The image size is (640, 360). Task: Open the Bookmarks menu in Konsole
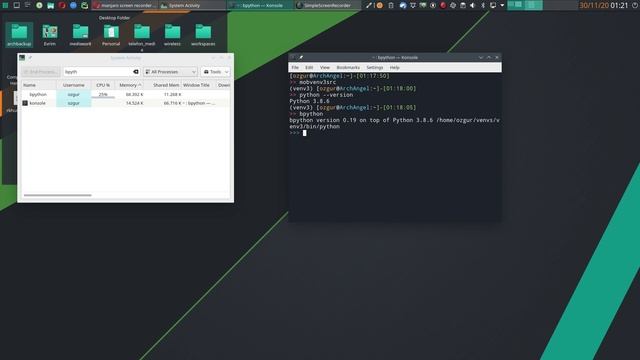[348, 67]
